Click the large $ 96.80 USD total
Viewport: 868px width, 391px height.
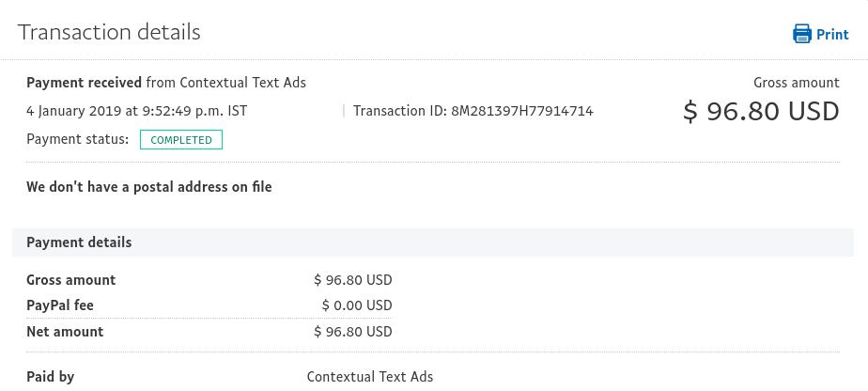pyautogui.click(x=761, y=111)
